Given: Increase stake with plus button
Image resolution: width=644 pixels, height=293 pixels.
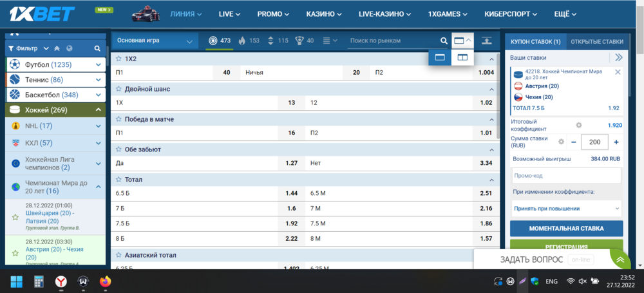Looking at the screenshot, I should pos(616,142).
